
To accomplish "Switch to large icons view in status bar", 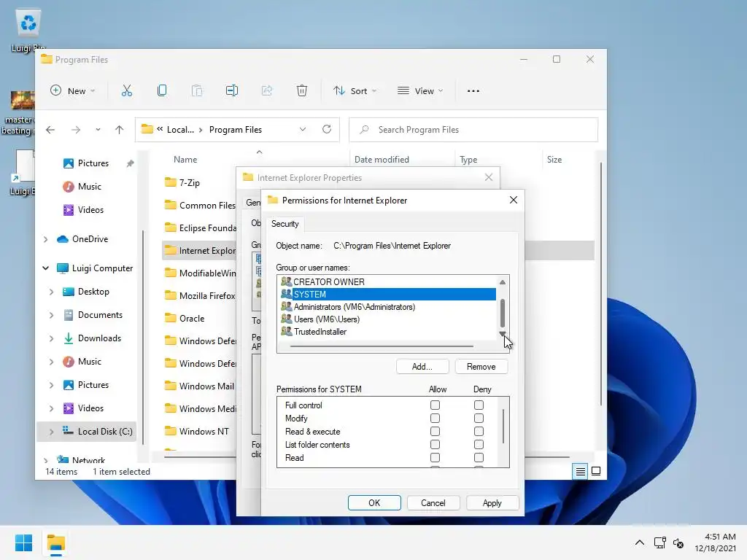I will (596, 472).
